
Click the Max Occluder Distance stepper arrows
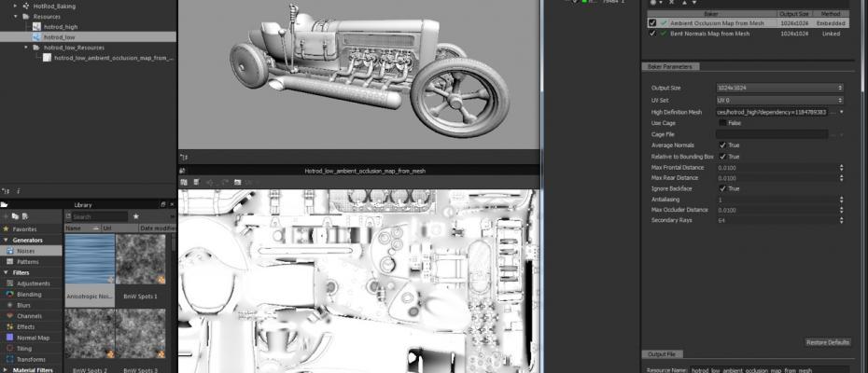pyautogui.click(x=842, y=211)
